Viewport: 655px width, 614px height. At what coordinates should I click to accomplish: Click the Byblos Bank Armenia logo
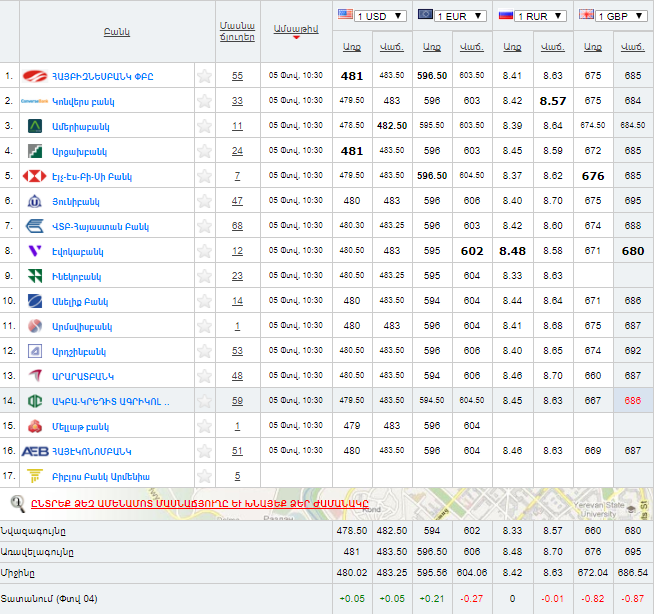(x=35, y=476)
